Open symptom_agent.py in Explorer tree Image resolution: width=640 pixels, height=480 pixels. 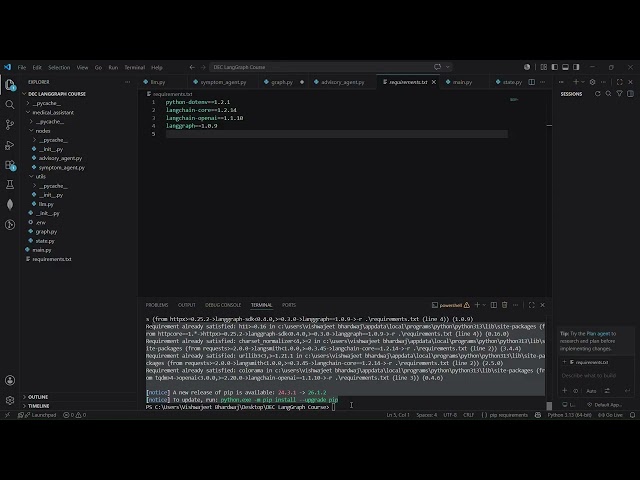[62, 167]
